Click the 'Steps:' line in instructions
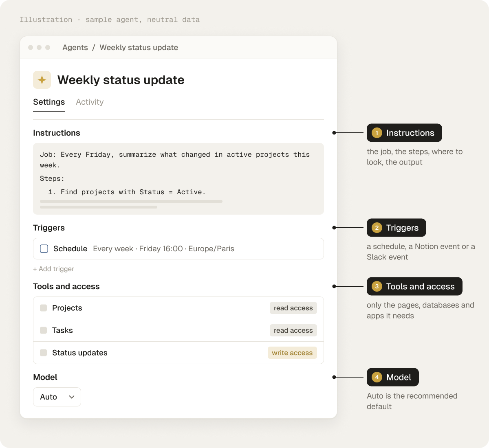This screenshot has height=448, width=489. coord(52,179)
